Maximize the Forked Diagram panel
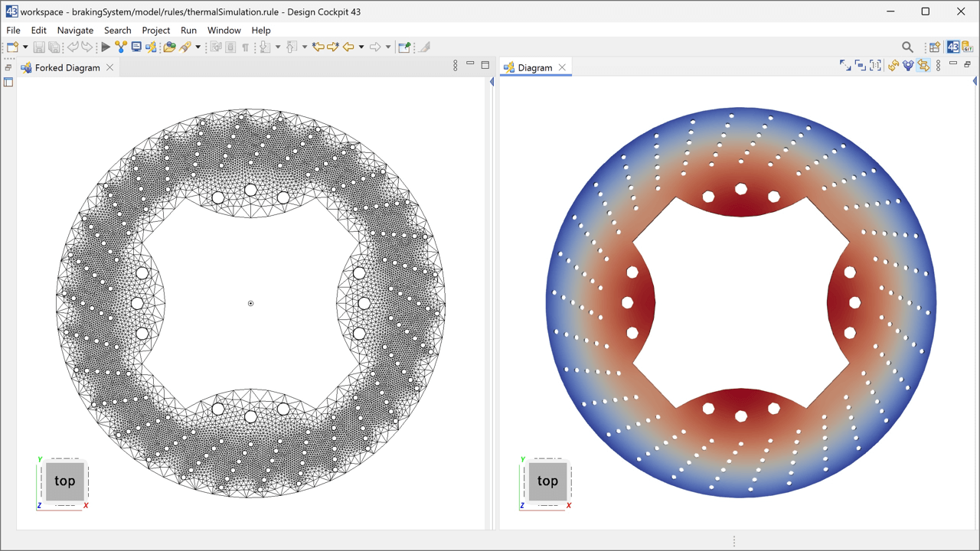Viewport: 980px width, 551px height. (485, 65)
